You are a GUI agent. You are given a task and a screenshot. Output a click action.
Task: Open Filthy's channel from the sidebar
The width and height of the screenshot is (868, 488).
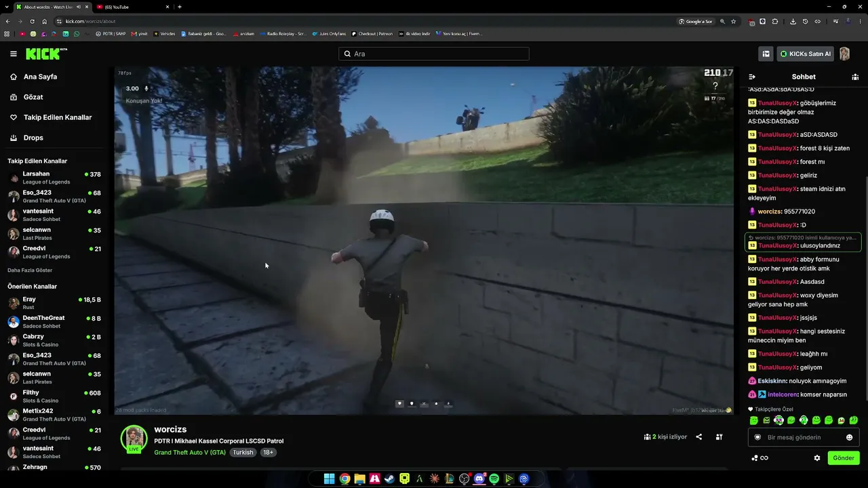(x=54, y=396)
